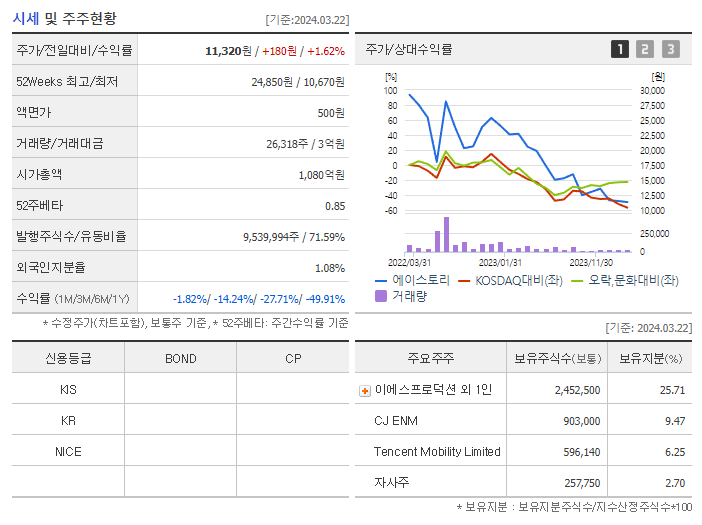This screenshot has width=702, height=525.
Task: Click the 2.70 ownership percent
Action: (x=675, y=482)
